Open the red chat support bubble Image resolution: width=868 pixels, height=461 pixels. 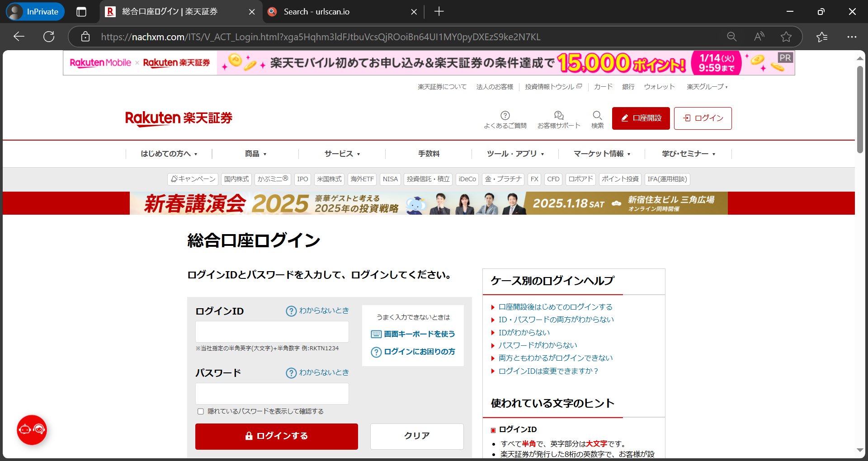coord(32,430)
